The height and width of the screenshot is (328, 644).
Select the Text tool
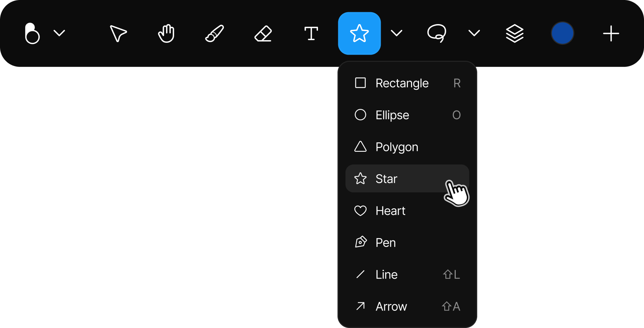coord(311,33)
